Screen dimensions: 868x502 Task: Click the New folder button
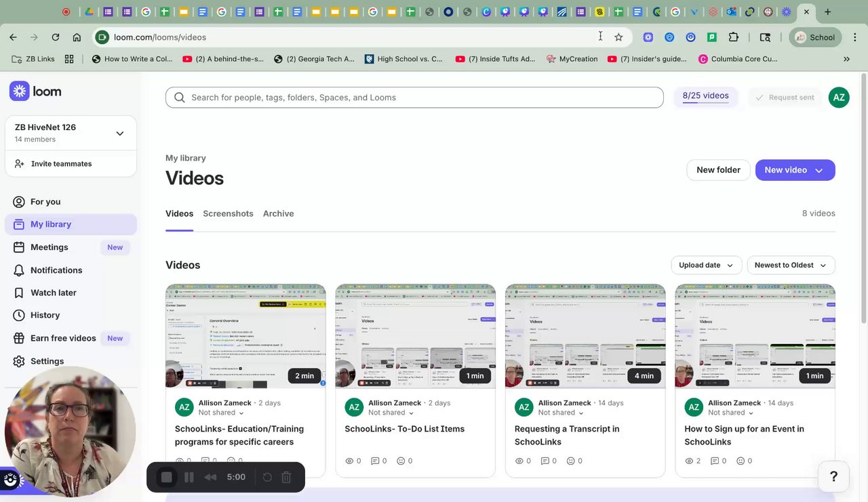tap(718, 170)
